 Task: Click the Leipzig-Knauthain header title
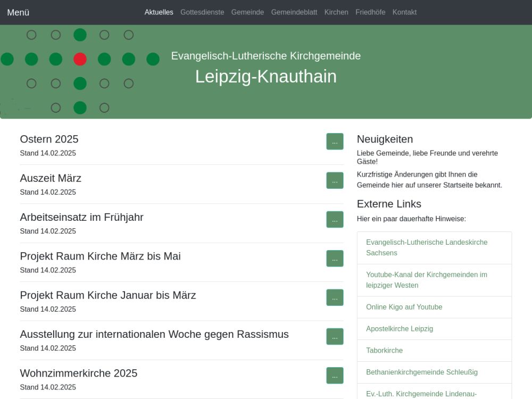point(265,77)
